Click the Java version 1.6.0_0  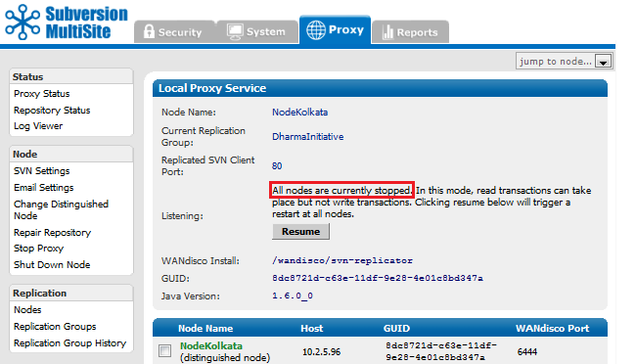coord(292,296)
